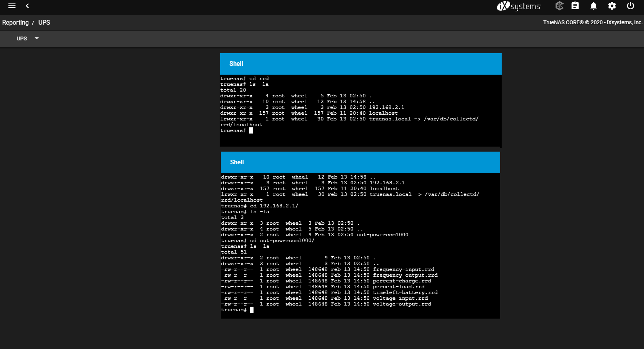Focus the upper shell at its prompt cursor
Viewport: 644px width, 349px height.
[251, 131]
